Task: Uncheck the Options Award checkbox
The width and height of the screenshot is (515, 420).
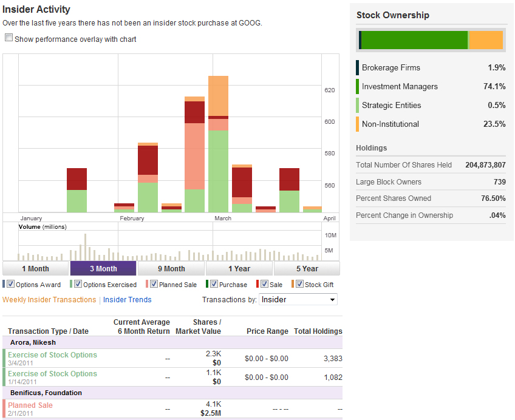Action: pyautogui.click(x=11, y=284)
